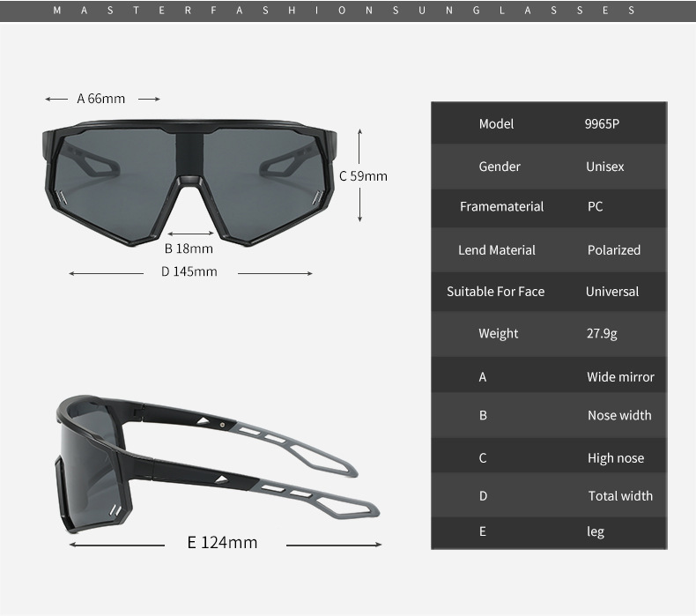Screen dimensions: 696x616
Task: Click the Polarized lens material value
Action: coord(614,250)
